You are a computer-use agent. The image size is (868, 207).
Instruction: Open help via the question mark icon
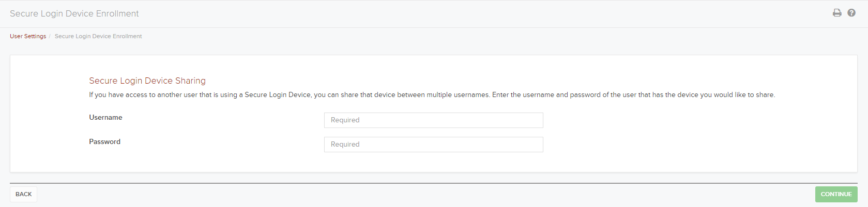[851, 13]
